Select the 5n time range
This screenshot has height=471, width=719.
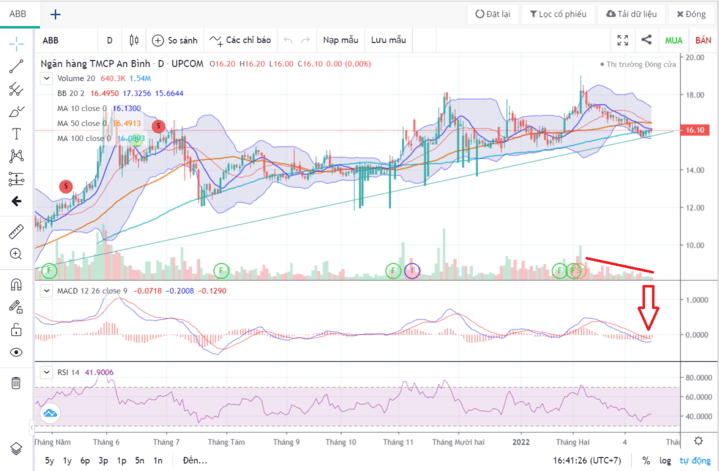(139, 460)
